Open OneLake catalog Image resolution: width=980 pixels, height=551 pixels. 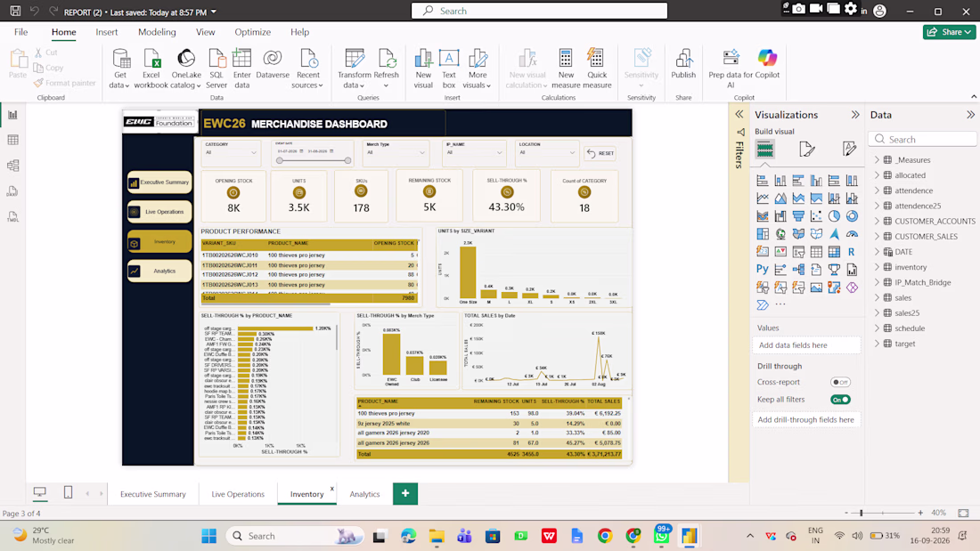[x=185, y=69]
